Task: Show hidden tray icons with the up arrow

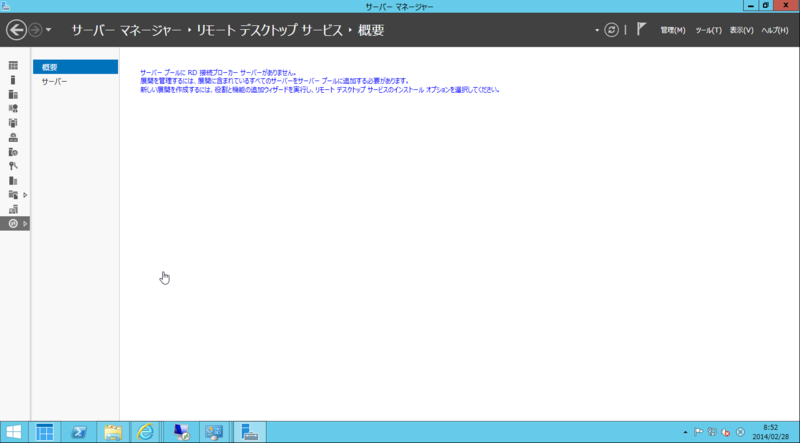Action: tap(685, 432)
